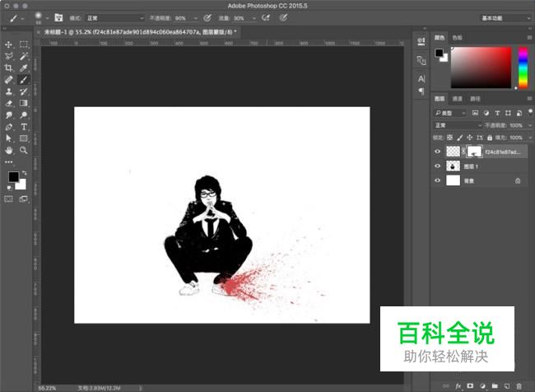This screenshot has height=392, width=535.
Task: Open the brush opacity 90% slider arrow
Action: [x=196, y=18]
